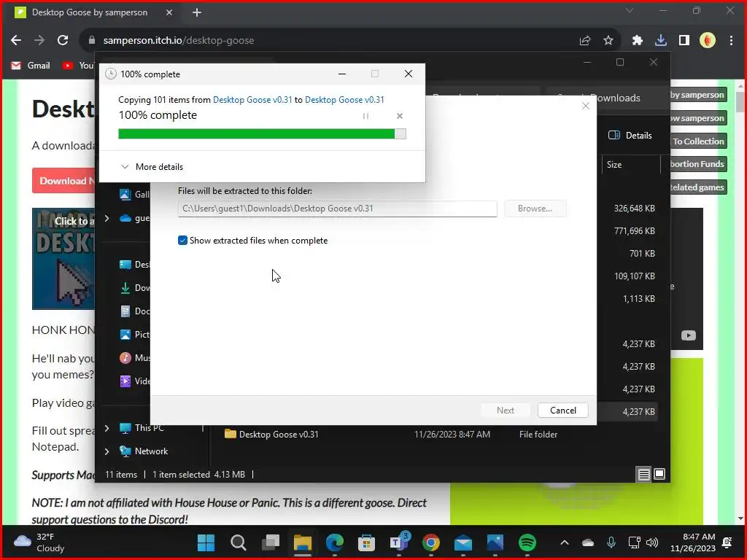Expand Network in navigation pane
The height and width of the screenshot is (560, 747).
click(x=107, y=451)
